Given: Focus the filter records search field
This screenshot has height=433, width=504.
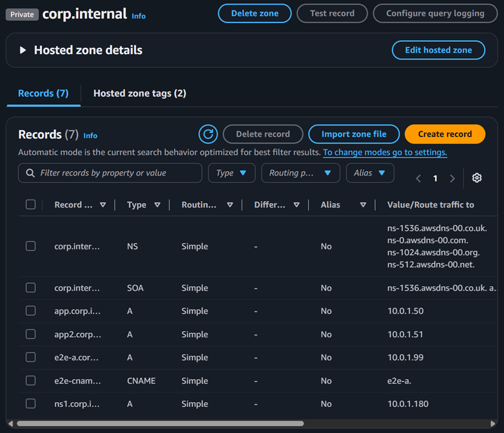Looking at the screenshot, I should pos(110,173).
